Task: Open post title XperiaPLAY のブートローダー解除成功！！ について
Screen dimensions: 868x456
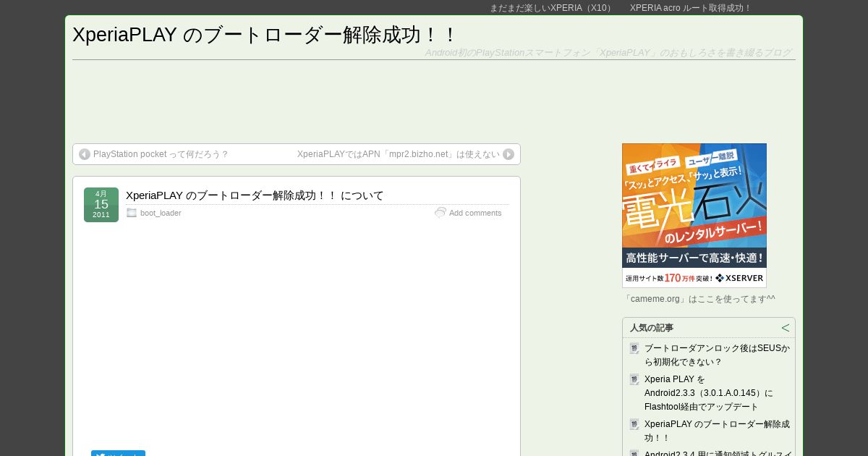Action: click(x=255, y=195)
